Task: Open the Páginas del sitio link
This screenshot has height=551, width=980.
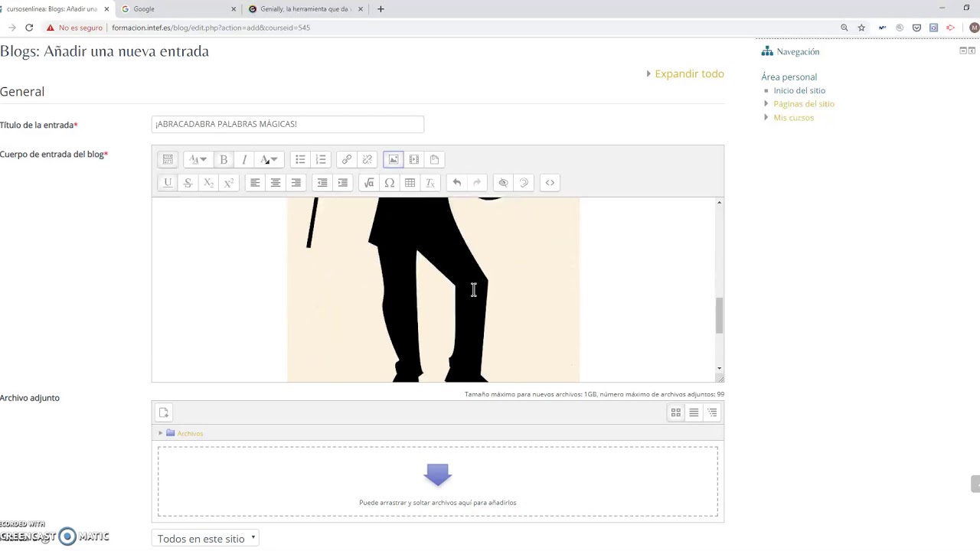Action: point(804,103)
